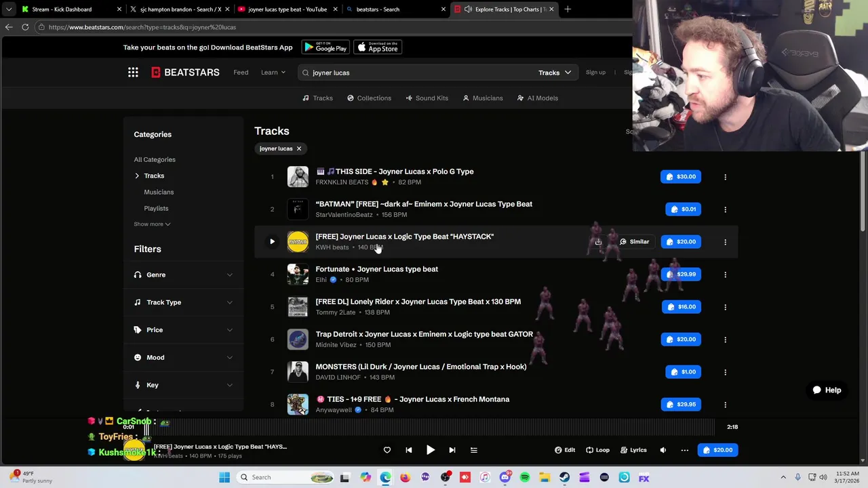Open player more options ellipsis

(x=685, y=450)
